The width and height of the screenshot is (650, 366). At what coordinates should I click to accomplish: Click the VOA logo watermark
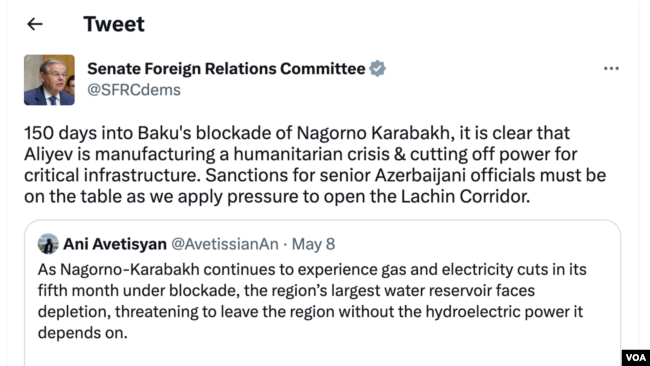(x=635, y=357)
